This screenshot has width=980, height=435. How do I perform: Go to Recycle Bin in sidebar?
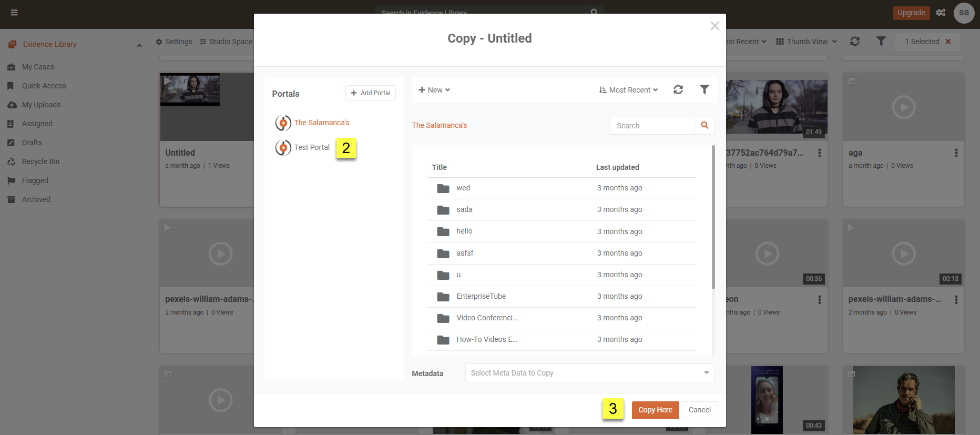[x=40, y=161]
